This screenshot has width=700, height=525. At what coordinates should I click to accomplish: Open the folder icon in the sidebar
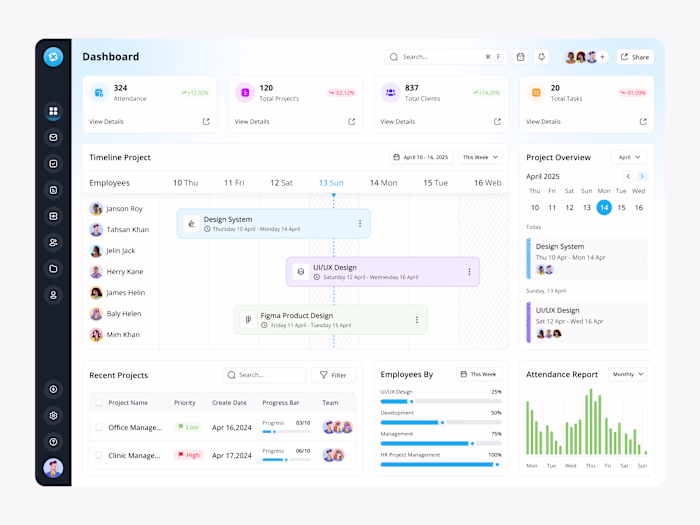click(53, 269)
